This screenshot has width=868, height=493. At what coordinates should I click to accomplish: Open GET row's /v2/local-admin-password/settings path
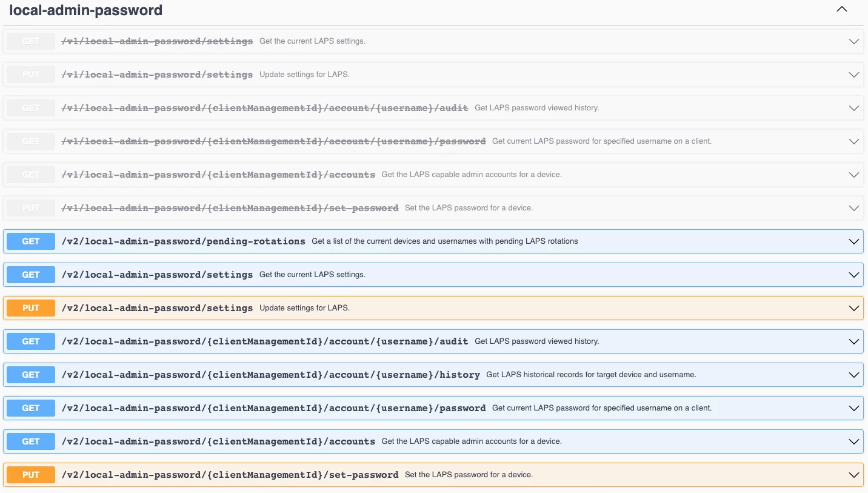157,275
